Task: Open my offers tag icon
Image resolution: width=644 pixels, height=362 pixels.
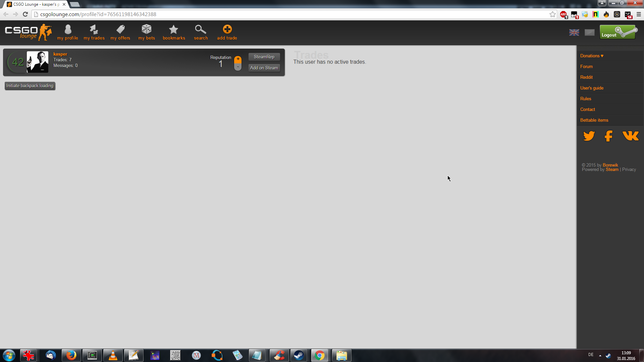Action: (120, 29)
